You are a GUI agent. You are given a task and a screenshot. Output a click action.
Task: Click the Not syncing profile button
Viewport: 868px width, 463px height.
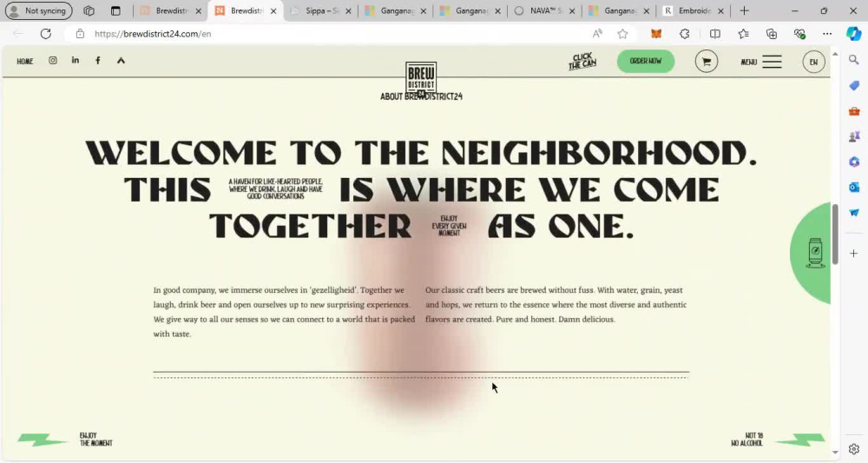point(38,10)
